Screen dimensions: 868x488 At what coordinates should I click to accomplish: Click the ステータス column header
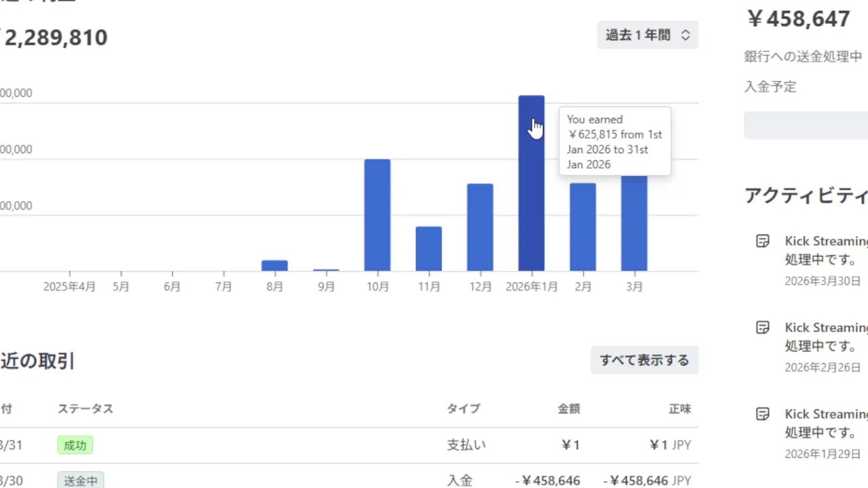(85, 409)
